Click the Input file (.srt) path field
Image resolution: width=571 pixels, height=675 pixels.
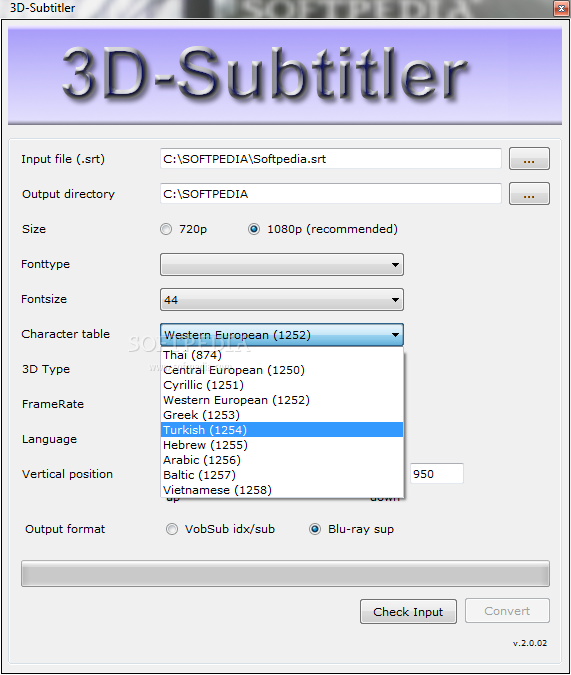point(331,159)
